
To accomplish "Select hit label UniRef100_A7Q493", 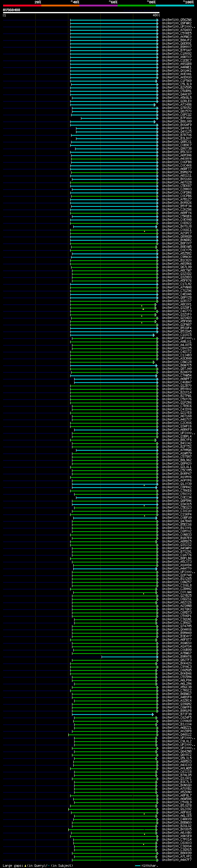I will click(176, 30).
